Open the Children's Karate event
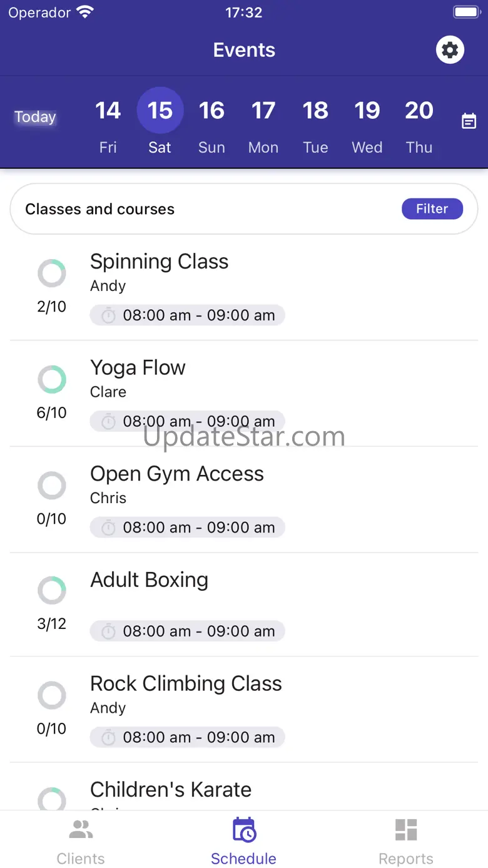488x868 pixels. pos(171,790)
